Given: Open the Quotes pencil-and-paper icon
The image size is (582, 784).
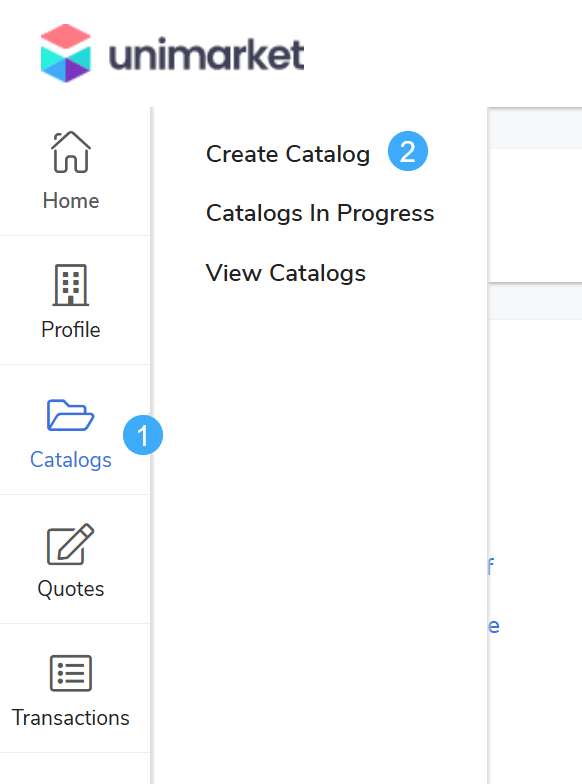Looking at the screenshot, I should tap(70, 544).
